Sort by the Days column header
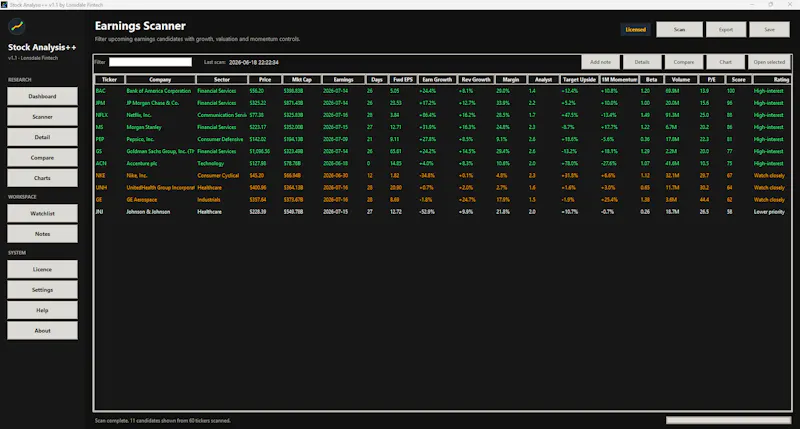Screen dimensions: 800x429 click(x=377, y=80)
